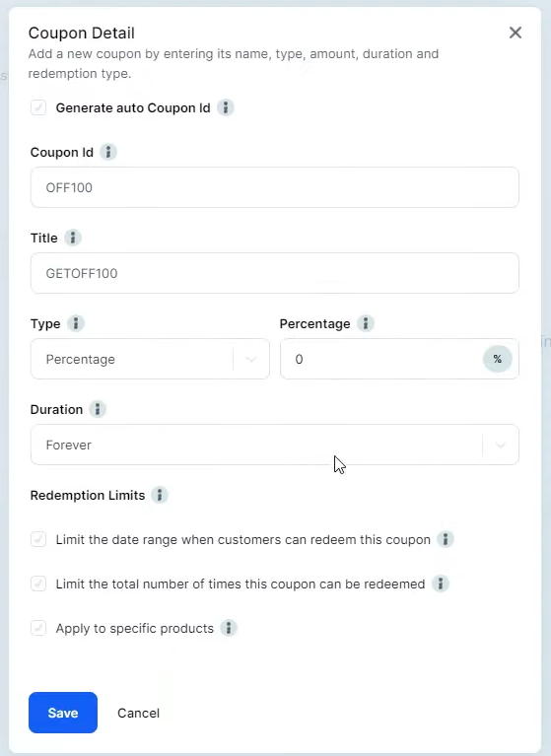This screenshot has height=756, width=551.
Task: Click info icon beside total redemptions limit
Action: (x=441, y=584)
